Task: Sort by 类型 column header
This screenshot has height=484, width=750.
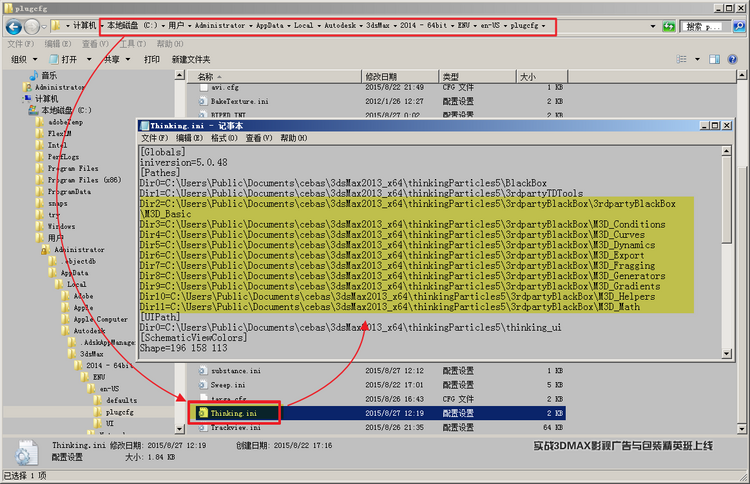Action: tap(477, 77)
